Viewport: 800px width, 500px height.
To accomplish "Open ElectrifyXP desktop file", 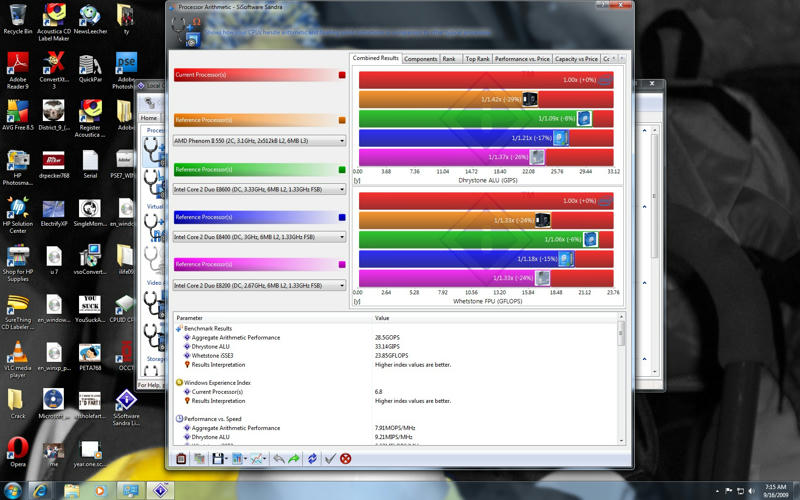I will point(54,213).
